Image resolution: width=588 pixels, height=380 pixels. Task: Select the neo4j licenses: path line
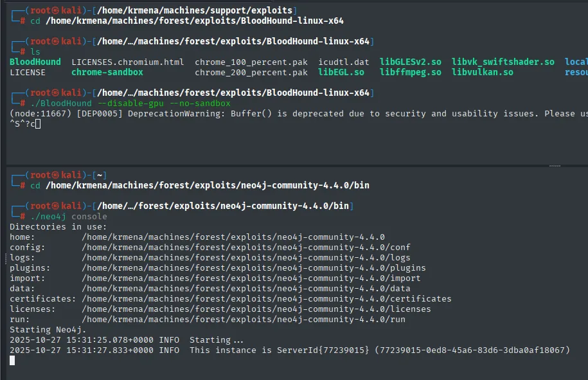tap(220, 309)
